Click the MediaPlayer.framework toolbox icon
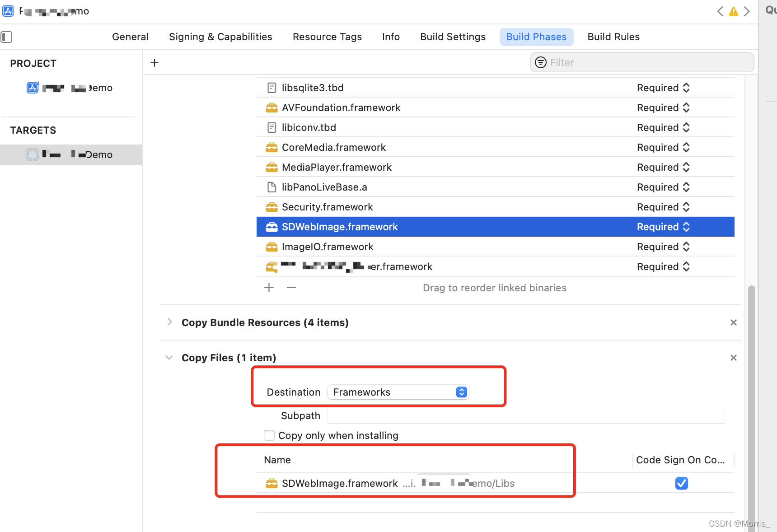The height and width of the screenshot is (532, 777). pyautogui.click(x=271, y=167)
